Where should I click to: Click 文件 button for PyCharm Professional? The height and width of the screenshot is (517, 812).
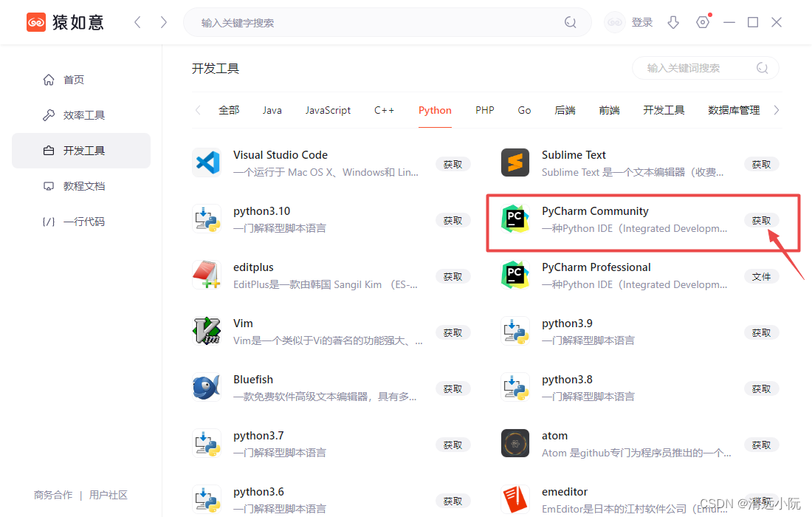(x=761, y=275)
